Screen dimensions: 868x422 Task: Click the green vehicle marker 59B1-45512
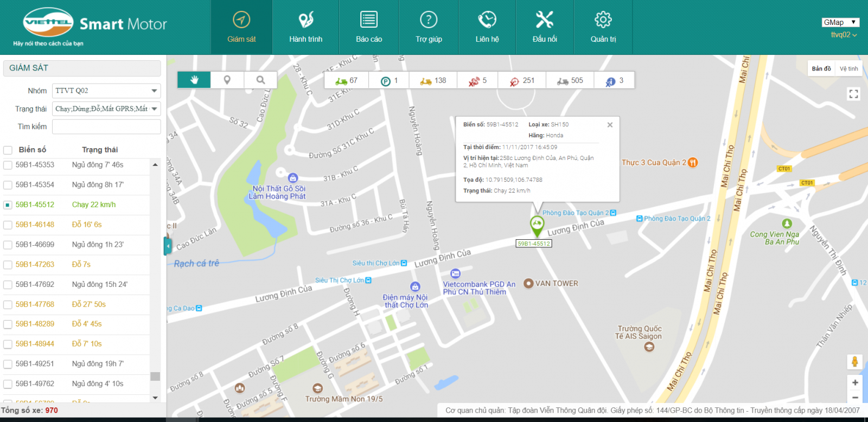pos(537,225)
